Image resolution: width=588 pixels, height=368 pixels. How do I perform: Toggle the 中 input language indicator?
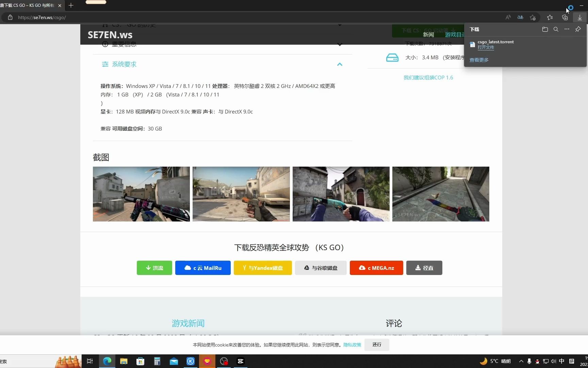561,361
